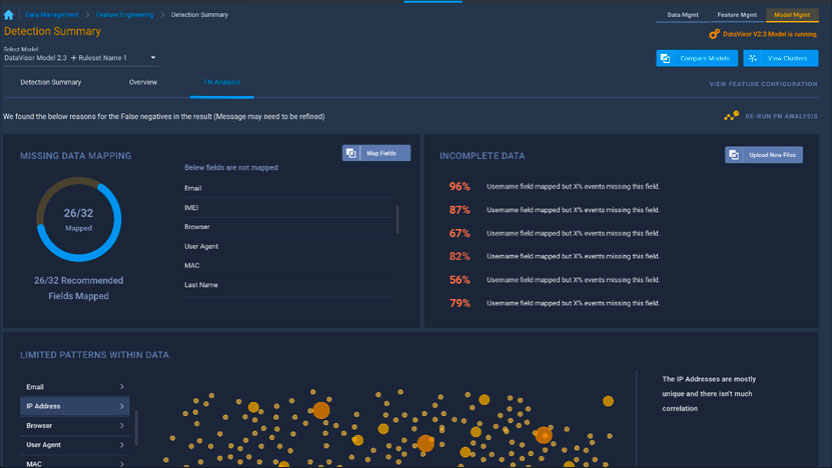Click Upload New Files button
The width and height of the screenshot is (832, 468).
pyautogui.click(x=764, y=155)
